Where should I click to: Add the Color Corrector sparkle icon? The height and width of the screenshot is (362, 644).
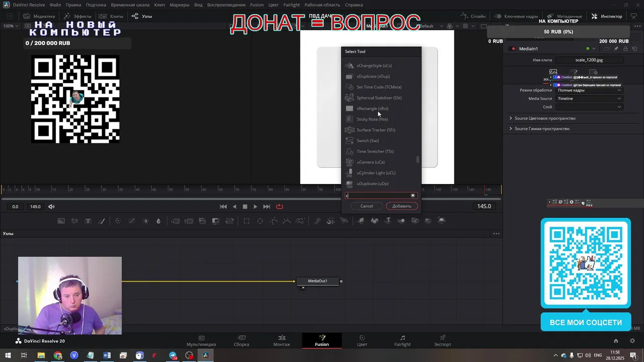click(x=118, y=221)
